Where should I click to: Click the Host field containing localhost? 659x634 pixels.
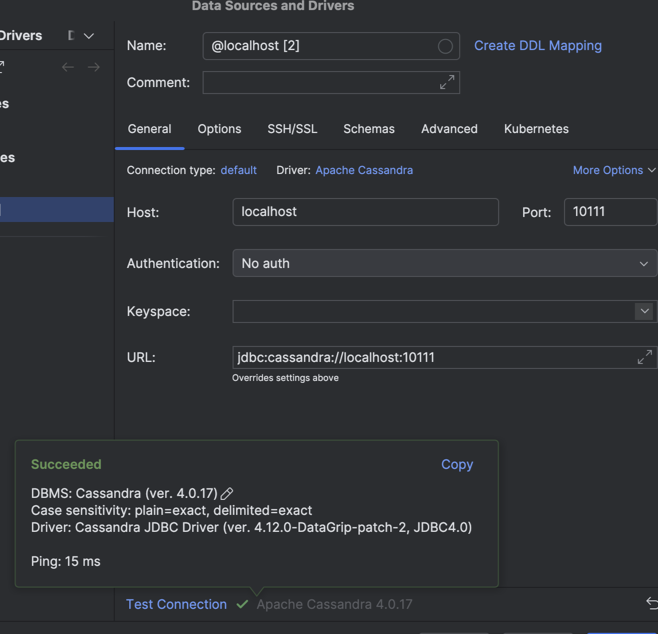pos(366,212)
